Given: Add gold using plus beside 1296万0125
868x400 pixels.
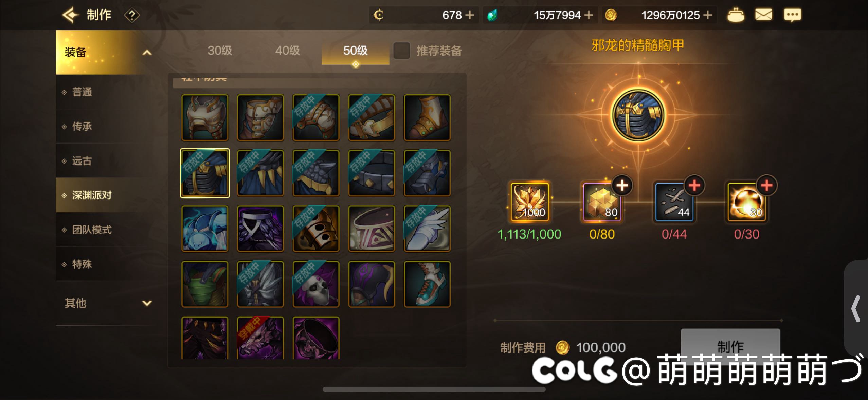Looking at the screenshot, I should [708, 15].
